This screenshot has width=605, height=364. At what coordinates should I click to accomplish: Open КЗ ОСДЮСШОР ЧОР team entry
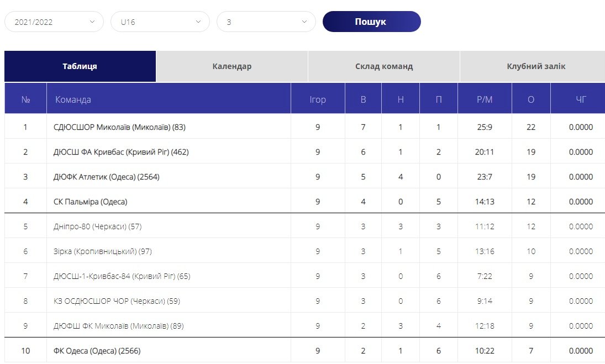[x=117, y=301]
